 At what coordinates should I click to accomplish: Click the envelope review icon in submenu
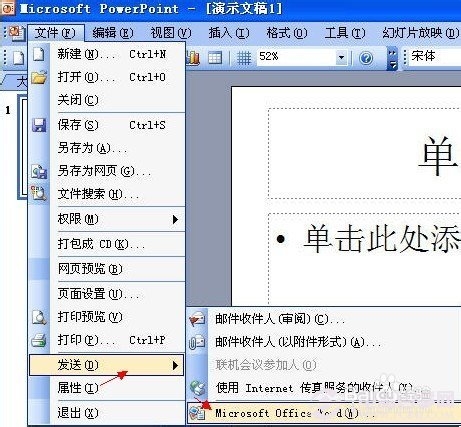point(197,319)
